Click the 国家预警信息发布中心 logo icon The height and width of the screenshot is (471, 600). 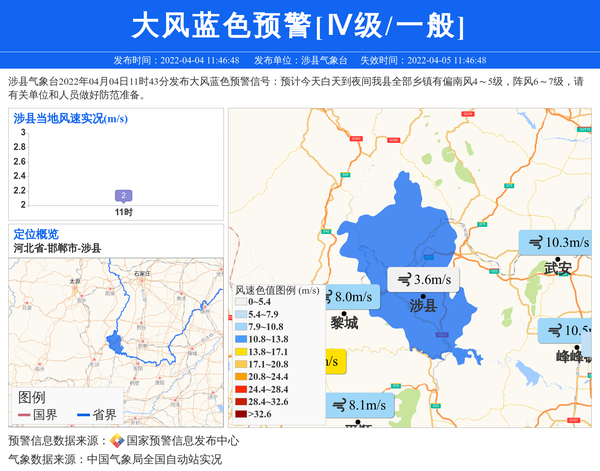coord(117,441)
